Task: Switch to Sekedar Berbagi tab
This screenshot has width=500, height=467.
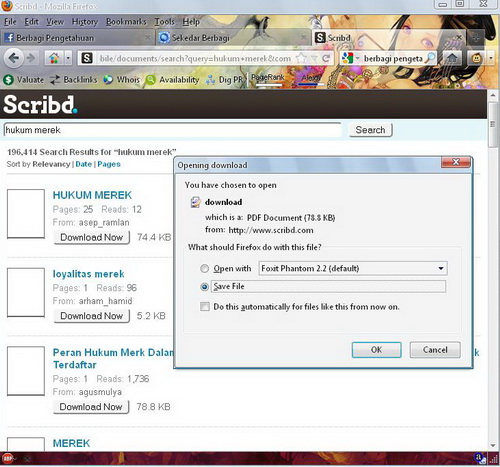Action: [x=233, y=38]
